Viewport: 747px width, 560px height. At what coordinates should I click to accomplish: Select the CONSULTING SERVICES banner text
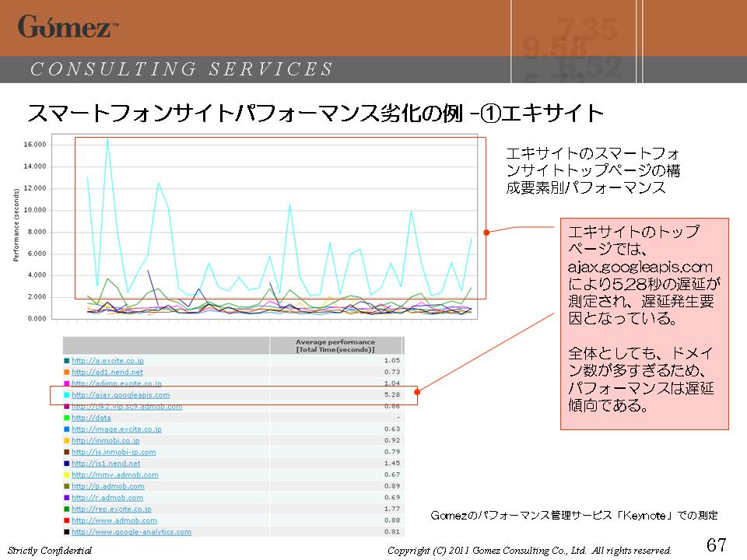[x=181, y=69]
